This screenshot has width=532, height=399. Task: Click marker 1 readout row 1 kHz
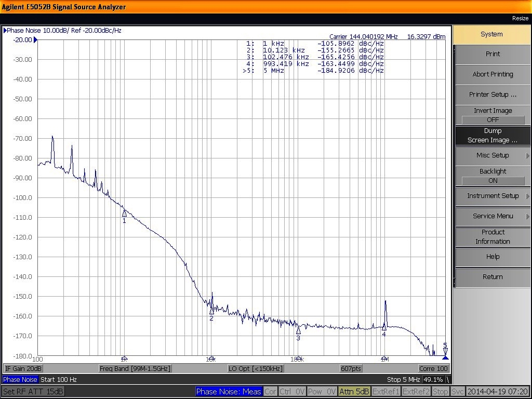coord(315,44)
